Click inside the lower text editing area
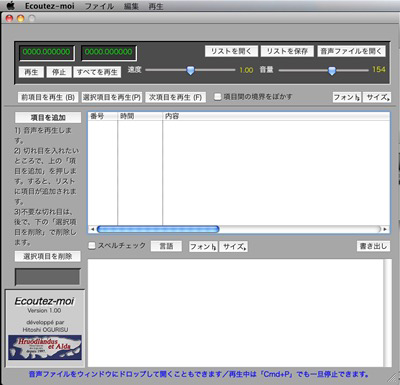 click(x=235, y=313)
